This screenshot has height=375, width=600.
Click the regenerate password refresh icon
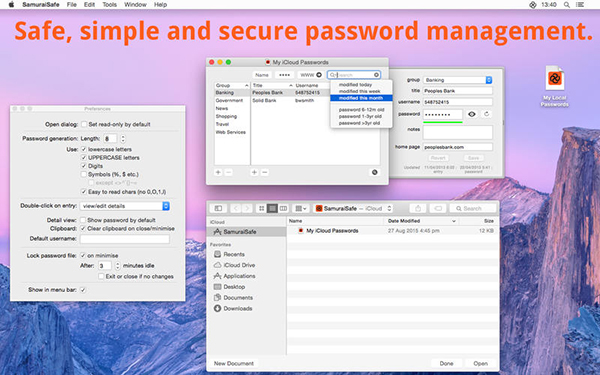click(x=486, y=114)
